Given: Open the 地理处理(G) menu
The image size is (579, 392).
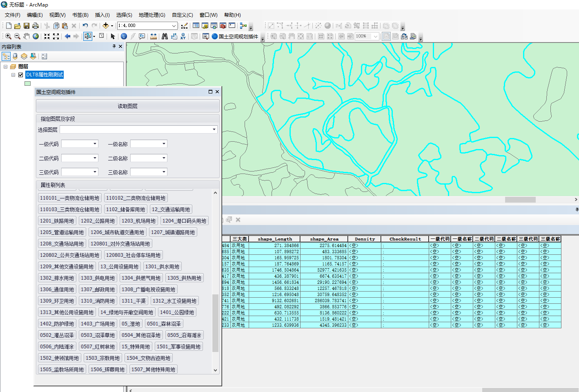Looking at the screenshot, I should point(151,15).
